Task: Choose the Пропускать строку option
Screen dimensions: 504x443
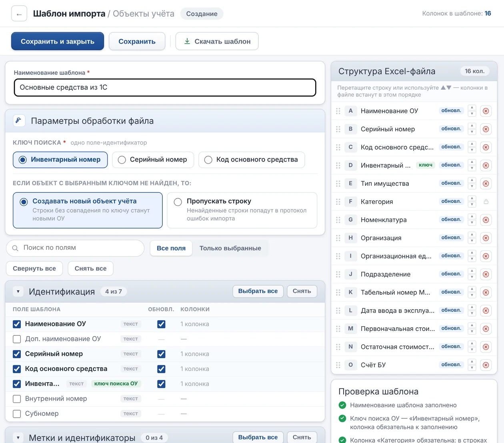Action: (242, 210)
